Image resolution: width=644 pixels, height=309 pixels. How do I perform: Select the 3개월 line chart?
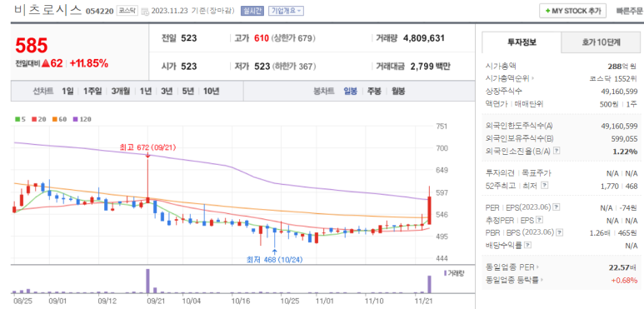[121, 91]
